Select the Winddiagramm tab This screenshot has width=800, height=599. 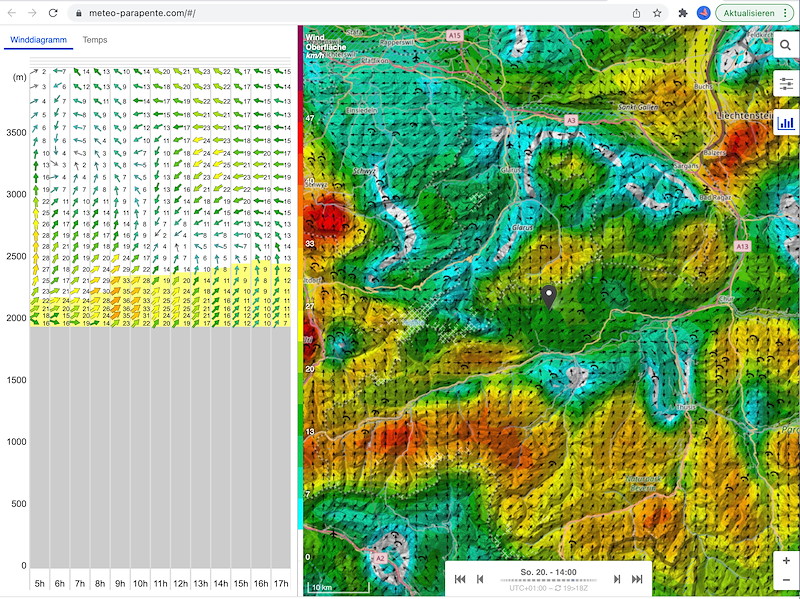coord(38,40)
